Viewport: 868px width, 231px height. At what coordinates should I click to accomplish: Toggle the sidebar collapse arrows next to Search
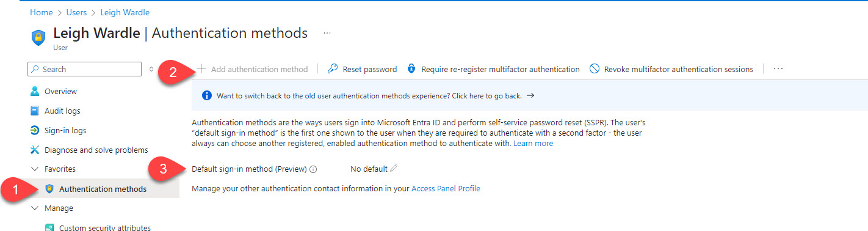pos(151,69)
